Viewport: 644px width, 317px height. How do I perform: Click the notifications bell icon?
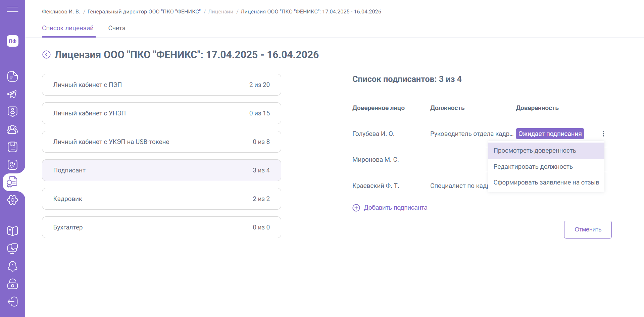[x=12, y=266]
